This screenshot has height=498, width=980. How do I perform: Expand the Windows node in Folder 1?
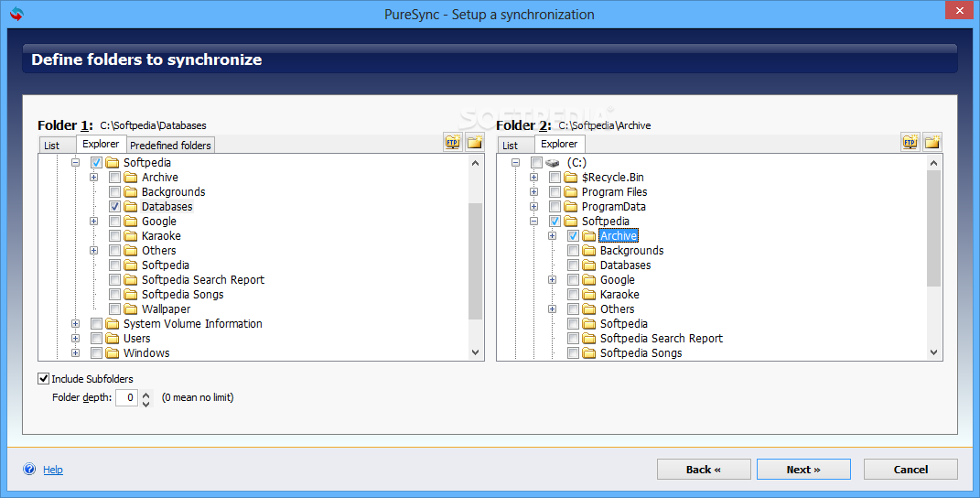point(76,352)
